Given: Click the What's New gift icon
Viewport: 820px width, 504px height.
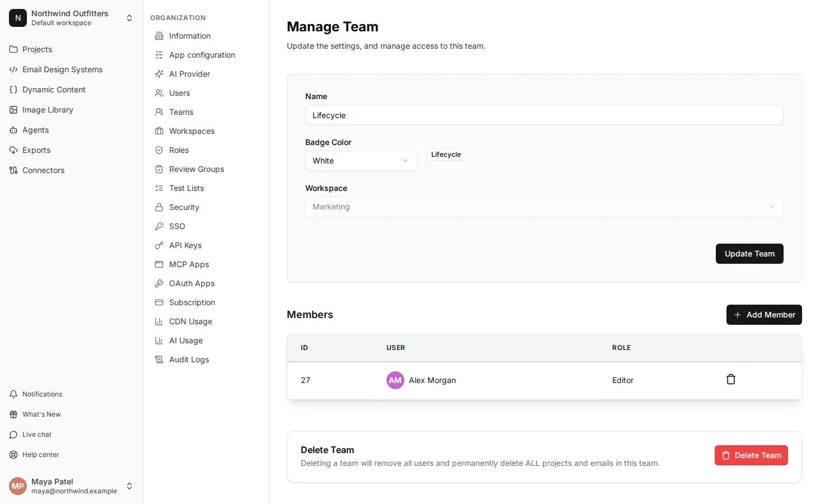Looking at the screenshot, I should click(13, 414).
